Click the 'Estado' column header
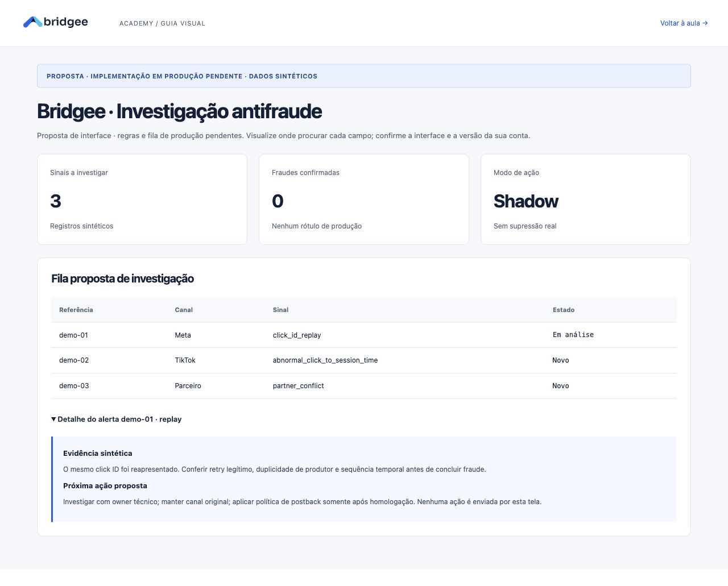This screenshot has width=728, height=586. click(x=564, y=310)
